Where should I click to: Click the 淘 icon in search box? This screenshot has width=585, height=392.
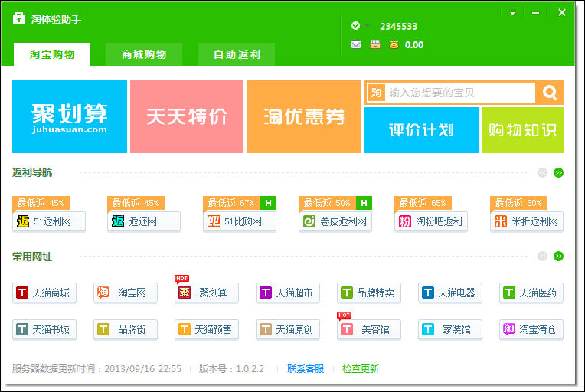point(377,93)
